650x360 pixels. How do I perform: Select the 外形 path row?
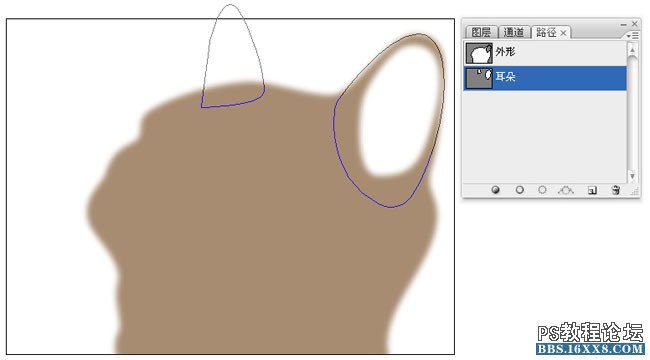click(x=545, y=53)
